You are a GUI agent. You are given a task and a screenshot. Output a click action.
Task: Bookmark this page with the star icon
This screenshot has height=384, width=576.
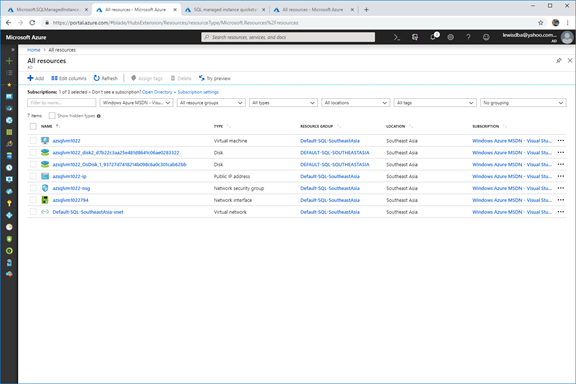coord(540,23)
